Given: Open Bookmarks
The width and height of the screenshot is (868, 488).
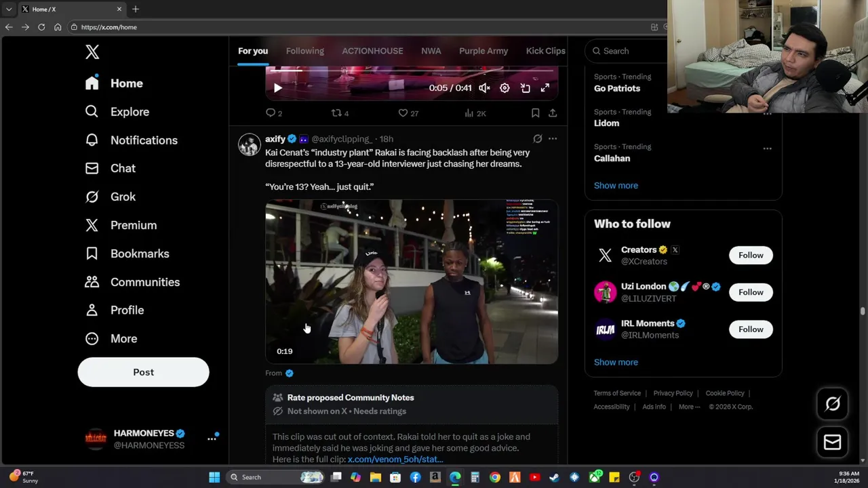Looking at the screenshot, I should point(127,253).
